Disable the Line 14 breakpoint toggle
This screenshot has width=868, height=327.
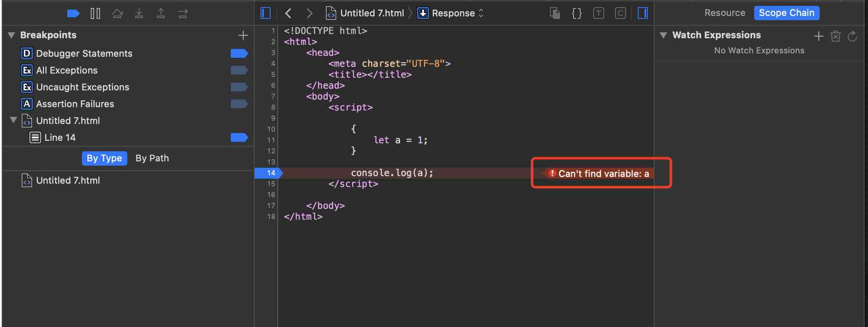pyautogui.click(x=239, y=137)
